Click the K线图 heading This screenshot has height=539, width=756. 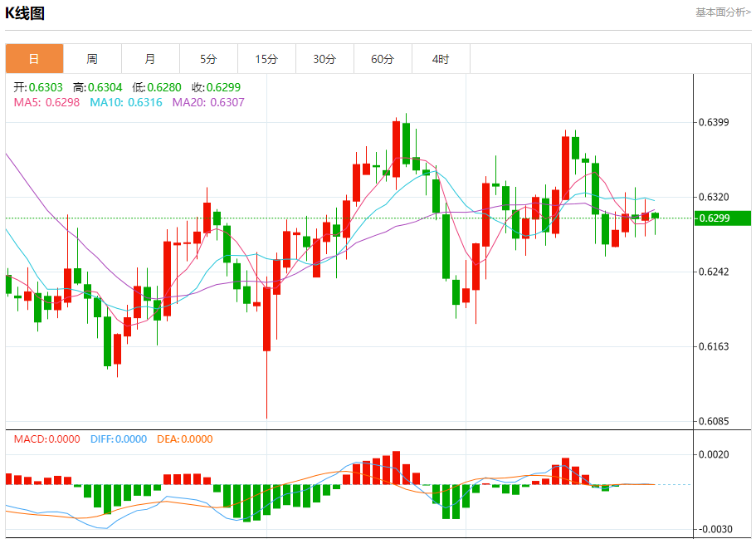(25, 13)
